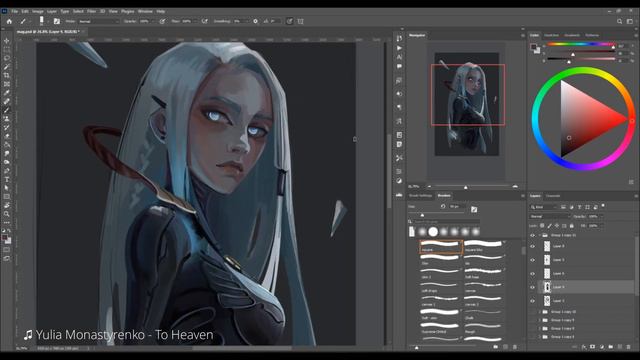The width and height of the screenshot is (640, 360).
Task: Expand Group 1 copy 10 arrow
Action: pos(540,312)
